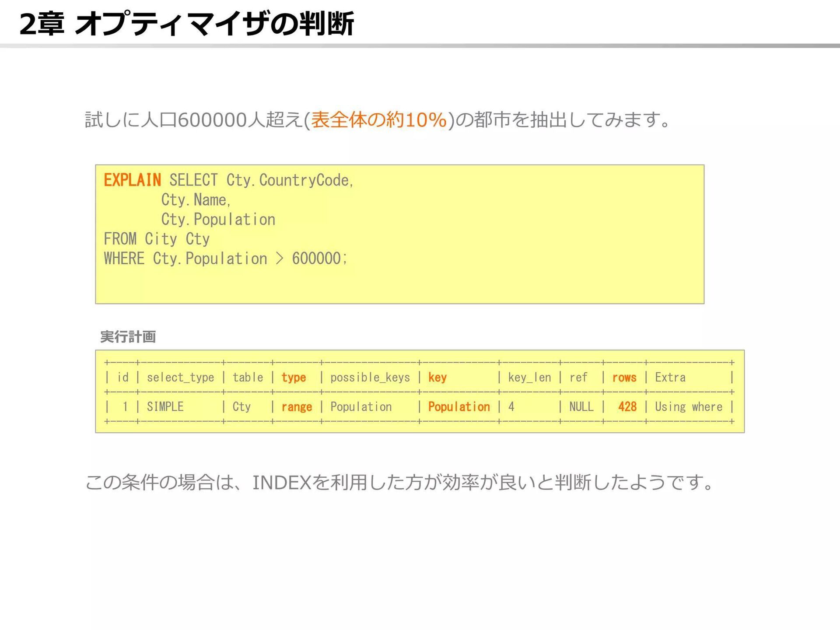The height and width of the screenshot is (630, 840).
Task: Click the NULL ref value
Action: point(581,407)
